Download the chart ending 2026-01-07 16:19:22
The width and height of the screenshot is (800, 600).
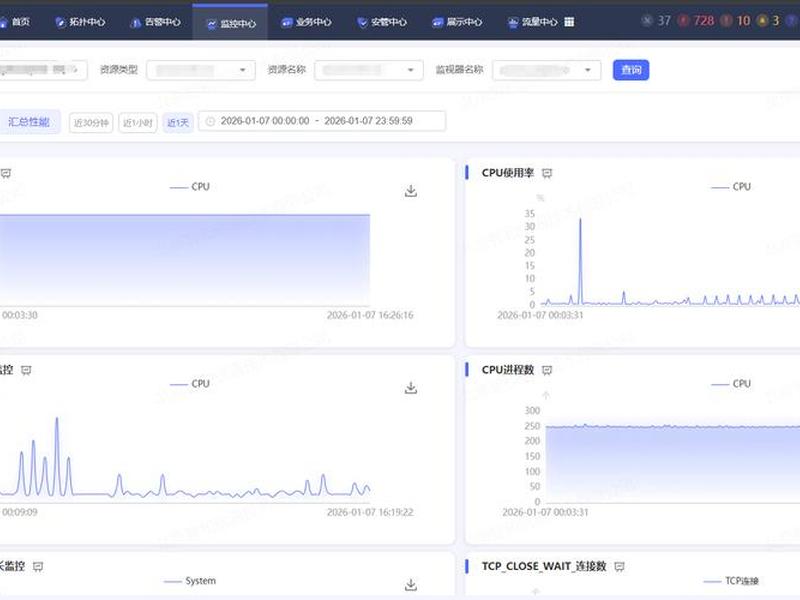click(x=411, y=388)
